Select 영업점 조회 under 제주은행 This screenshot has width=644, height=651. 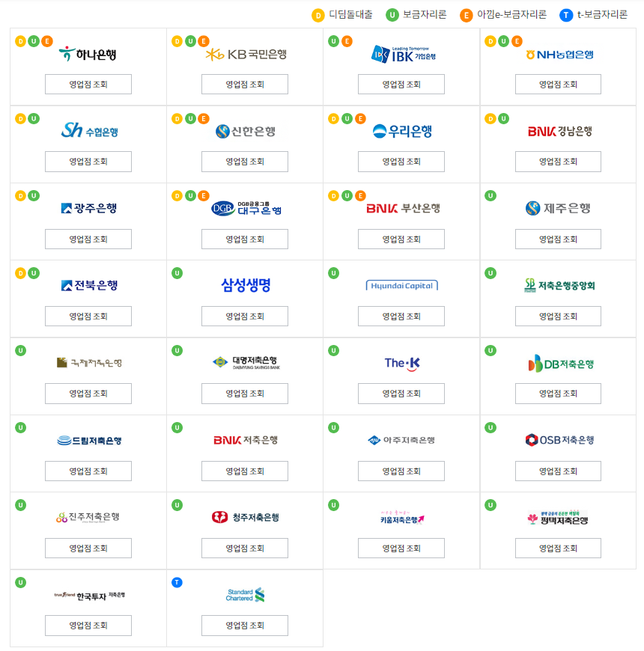558,239
